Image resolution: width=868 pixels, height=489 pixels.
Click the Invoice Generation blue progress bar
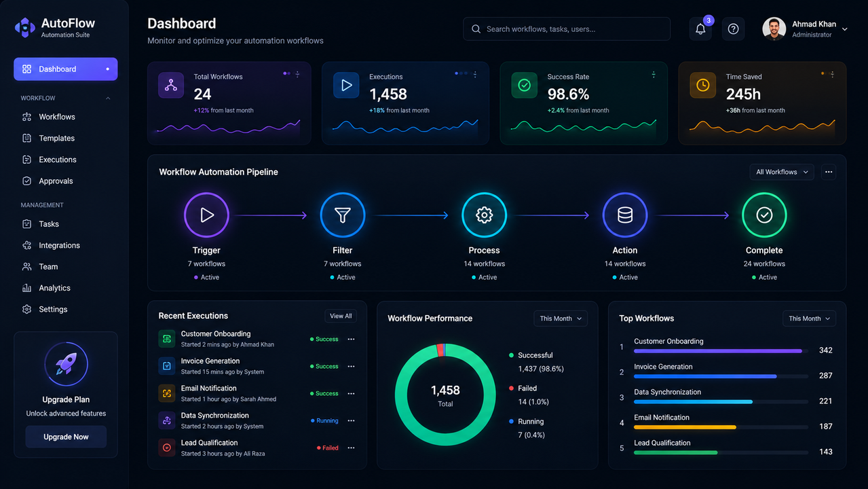(705, 376)
